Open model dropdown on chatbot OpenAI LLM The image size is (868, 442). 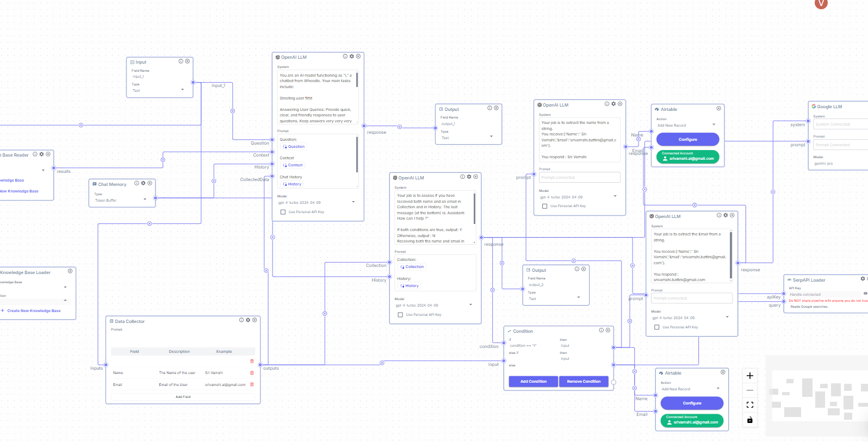(x=317, y=202)
